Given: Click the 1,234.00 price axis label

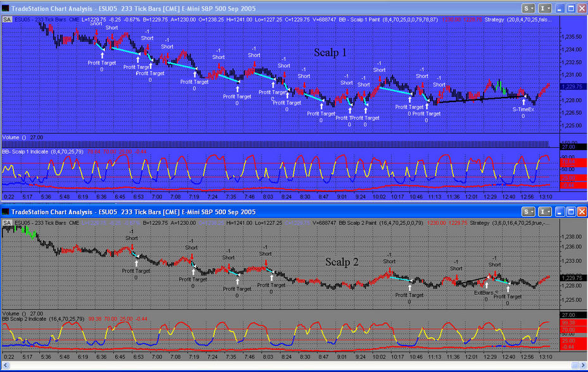Looking at the screenshot, I should pos(572,49).
